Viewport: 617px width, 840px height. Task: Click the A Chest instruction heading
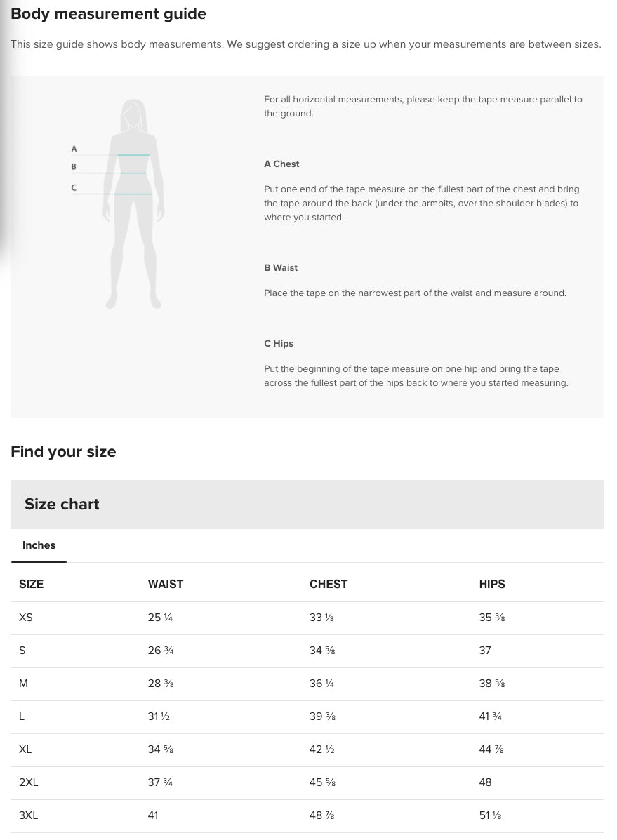pos(281,164)
